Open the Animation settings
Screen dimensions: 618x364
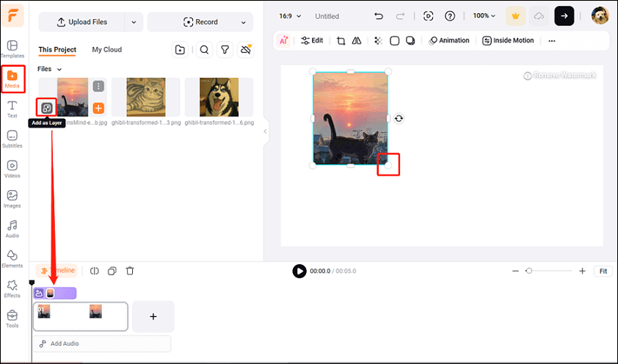[449, 40]
